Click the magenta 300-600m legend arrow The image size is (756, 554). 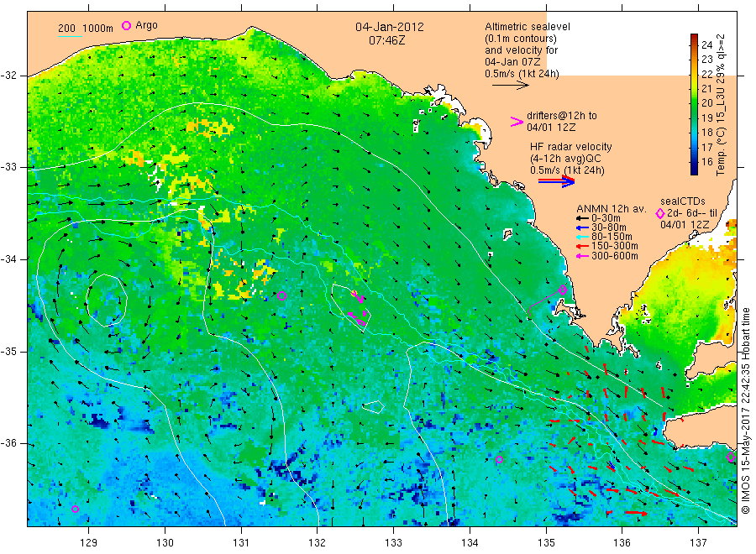582,256
